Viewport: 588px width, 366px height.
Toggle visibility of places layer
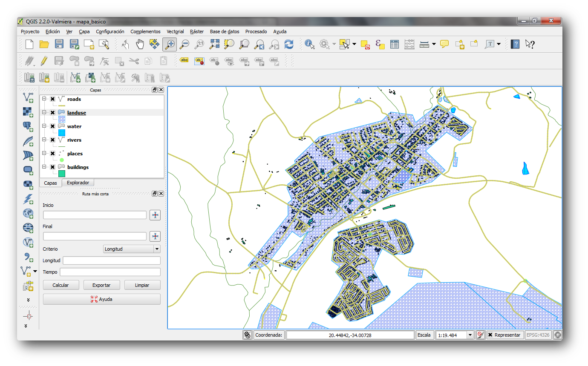[x=52, y=154]
